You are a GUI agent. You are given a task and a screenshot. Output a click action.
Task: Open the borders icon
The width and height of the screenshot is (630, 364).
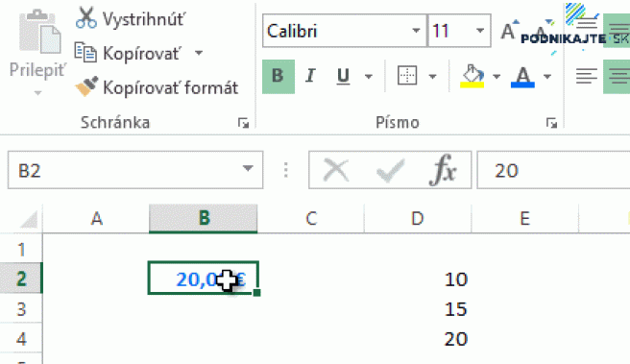click(407, 76)
